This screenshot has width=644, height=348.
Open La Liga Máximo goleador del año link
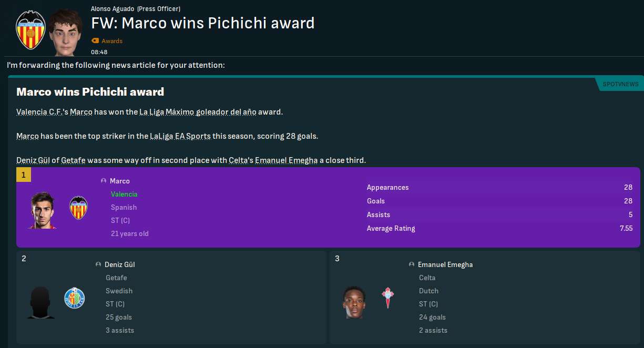click(202, 112)
